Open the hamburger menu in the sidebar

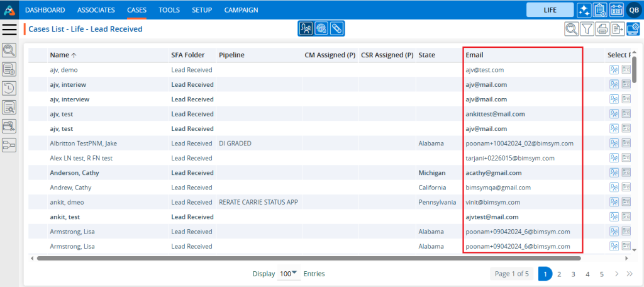pyautogui.click(x=10, y=29)
